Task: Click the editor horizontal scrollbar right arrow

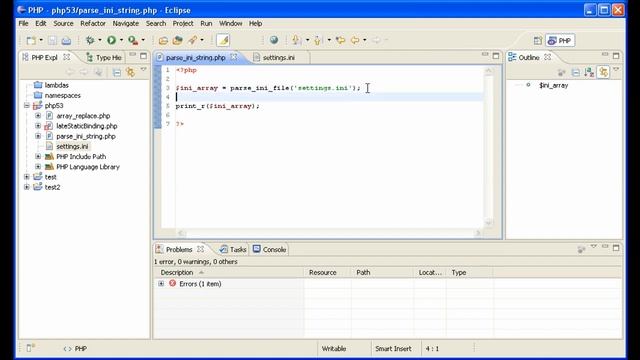Action: click(x=478, y=233)
